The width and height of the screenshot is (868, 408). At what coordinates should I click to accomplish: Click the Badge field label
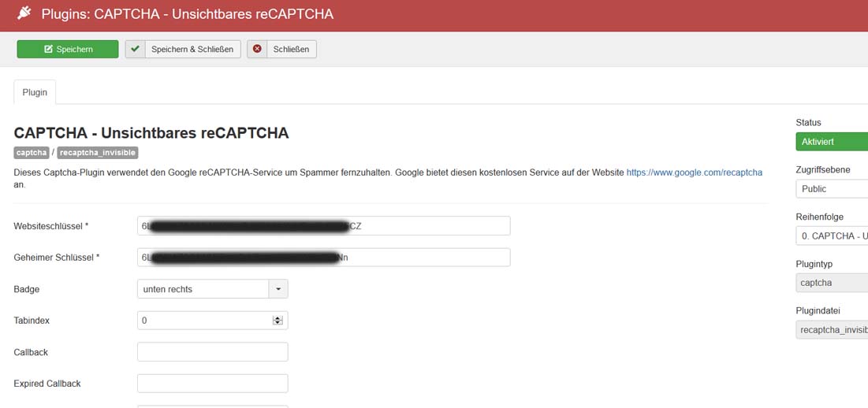(x=27, y=289)
